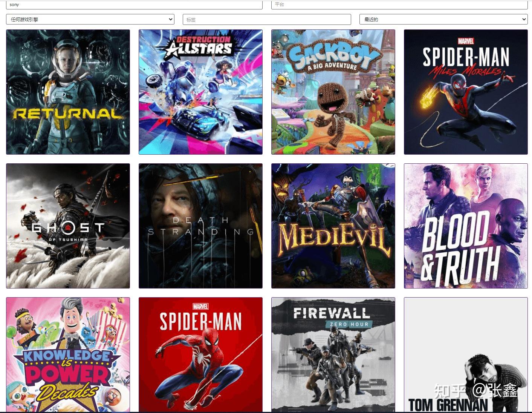Image resolution: width=532 pixels, height=413 pixels.
Task: Focus the search field containing sony
Action: coord(134,5)
